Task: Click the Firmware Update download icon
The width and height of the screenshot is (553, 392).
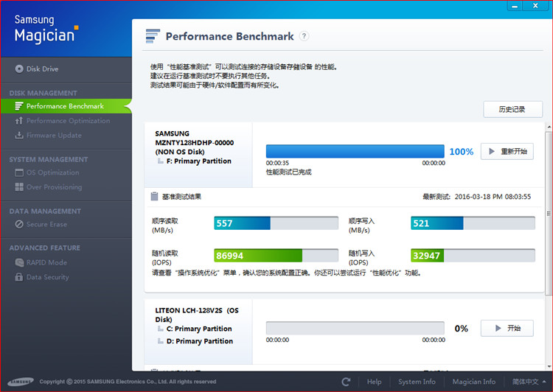Action: tap(19, 135)
